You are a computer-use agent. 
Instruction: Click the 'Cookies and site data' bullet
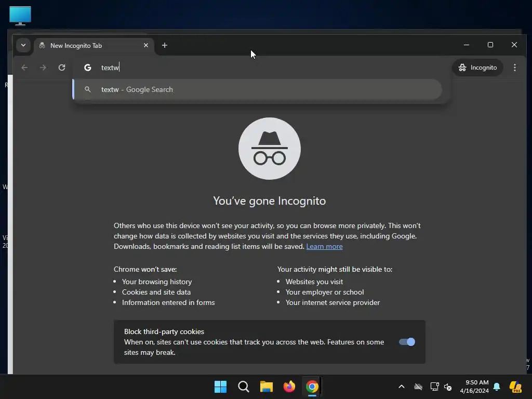(156, 292)
